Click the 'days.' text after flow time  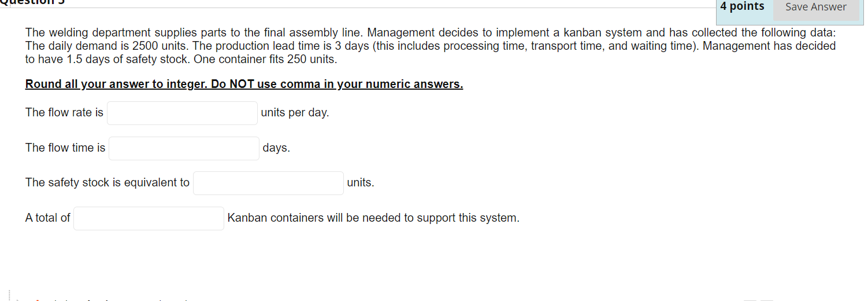[276, 148]
